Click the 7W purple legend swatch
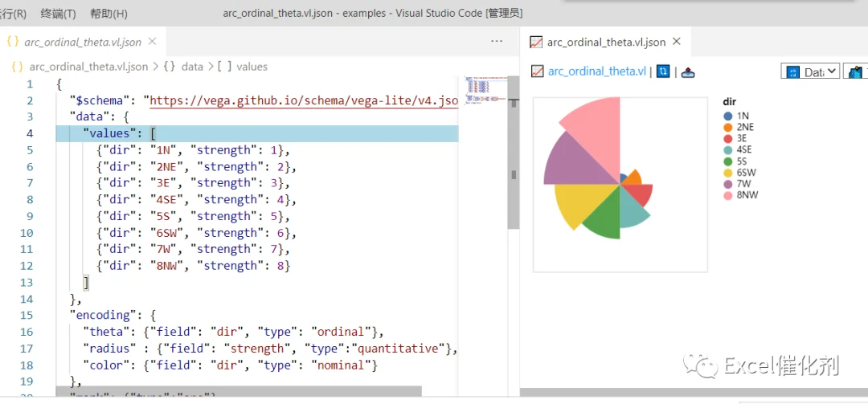 (x=728, y=184)
